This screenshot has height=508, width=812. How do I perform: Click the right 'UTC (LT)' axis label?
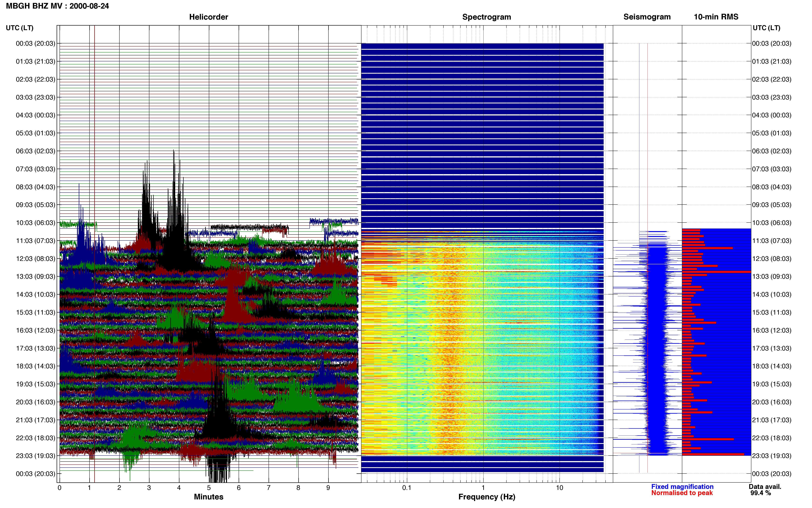(x=766, y=28)
